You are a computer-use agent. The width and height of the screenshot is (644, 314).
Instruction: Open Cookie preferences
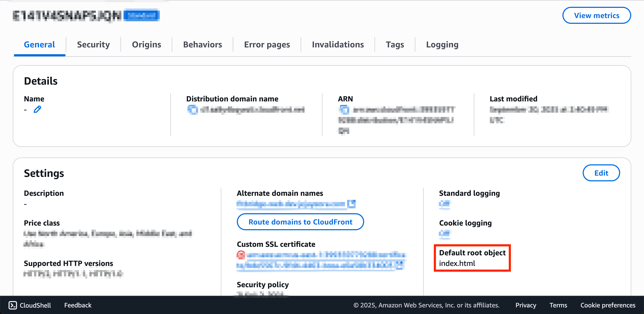pyautogui.click(x=608, y=305)
